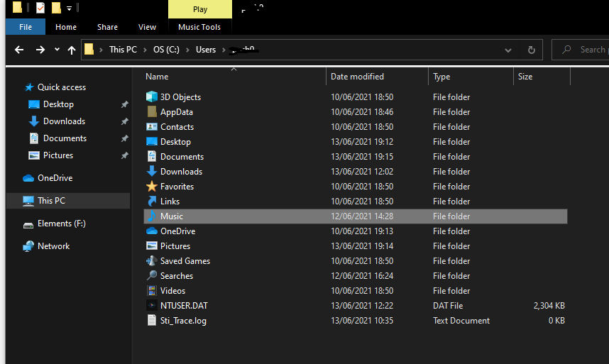Click the New folder icon in title bar
609x364 pixels.
(x=56, y=8)
